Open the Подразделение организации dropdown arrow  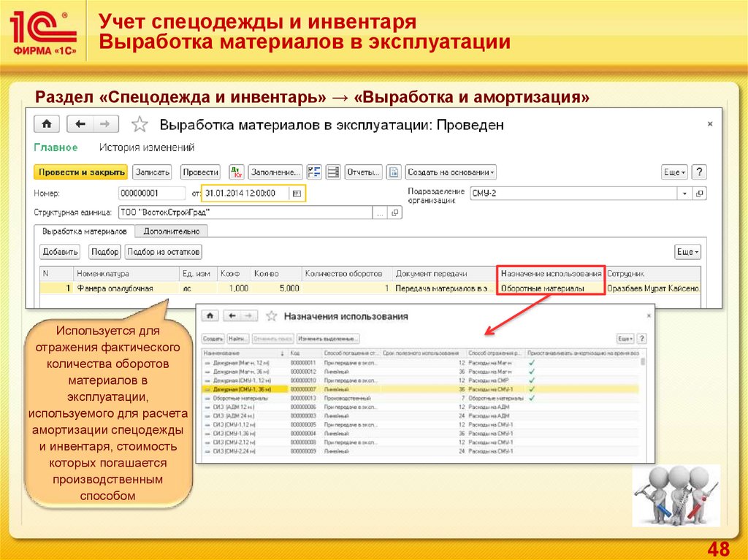[x=684, y=193]
